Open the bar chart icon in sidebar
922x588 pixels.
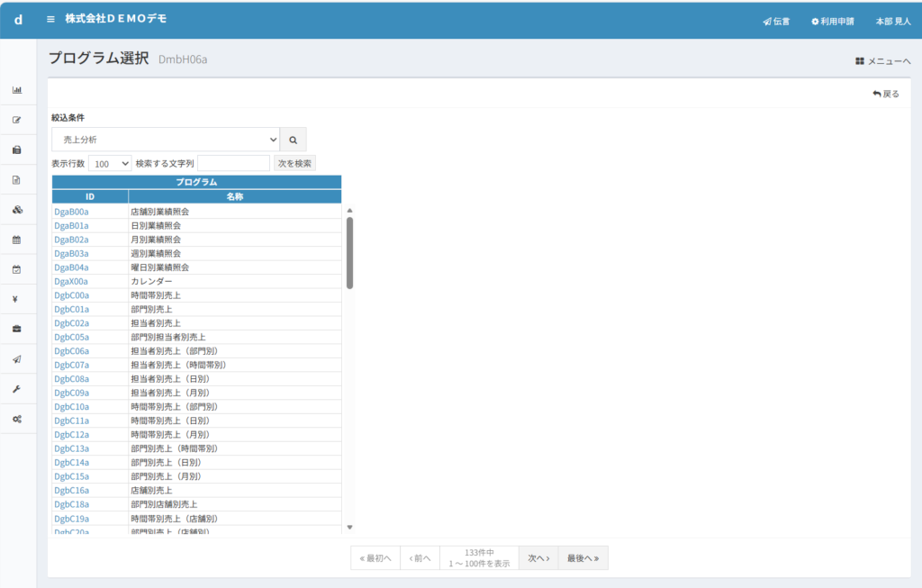click(17, 90)
